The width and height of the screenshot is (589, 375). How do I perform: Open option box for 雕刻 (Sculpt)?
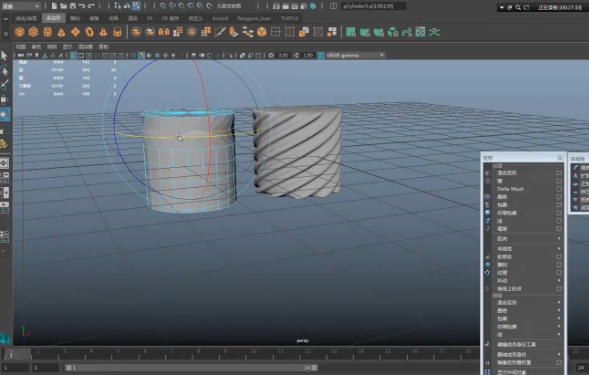point(559,265)
